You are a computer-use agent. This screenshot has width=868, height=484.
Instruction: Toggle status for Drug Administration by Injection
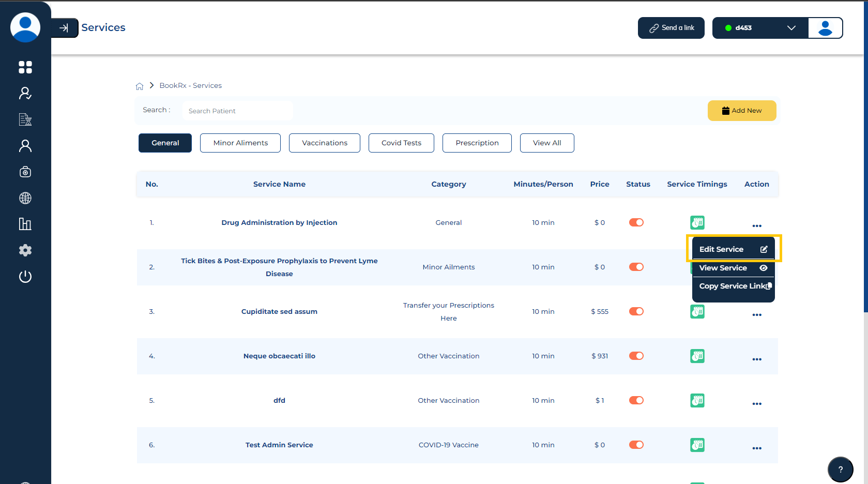(636, 222)
